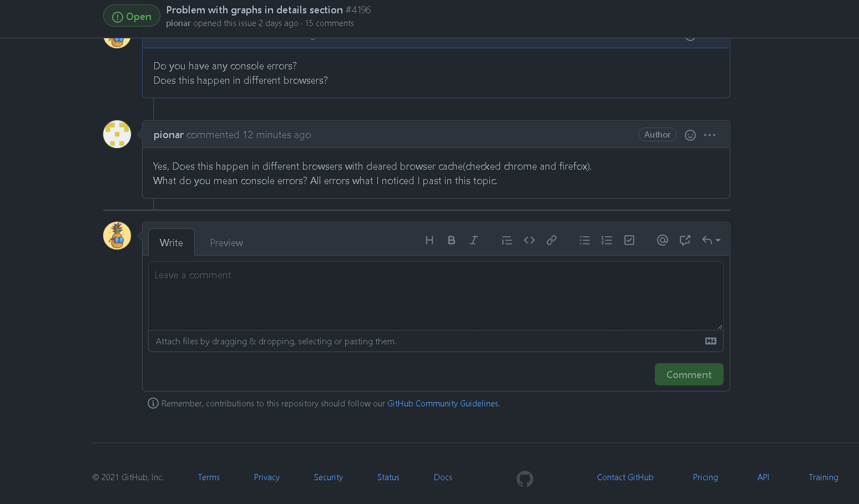This screenshot has width=859, height=504.
Task: Open the emoji reaction picker on pionar's comment
Action: tap(690, 135)
